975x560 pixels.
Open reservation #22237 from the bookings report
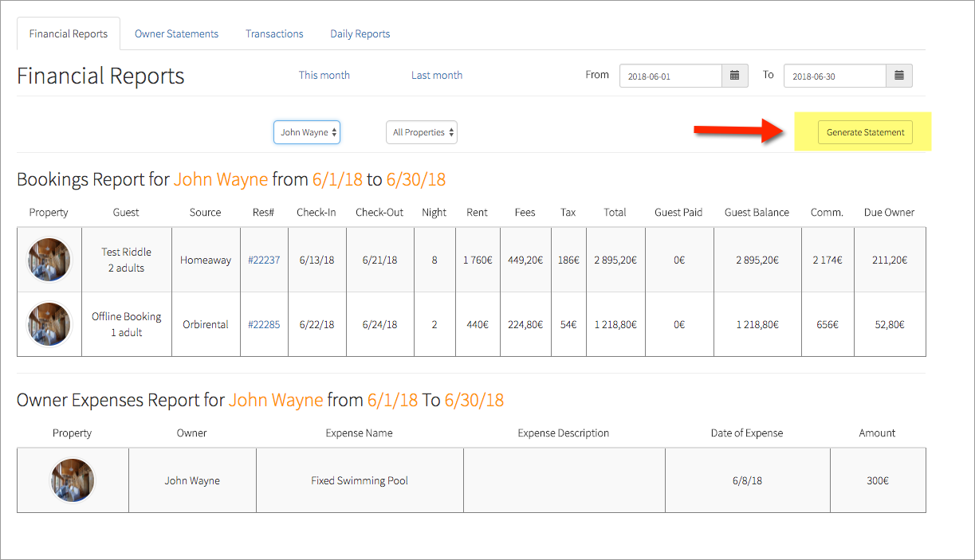(264, 259)
